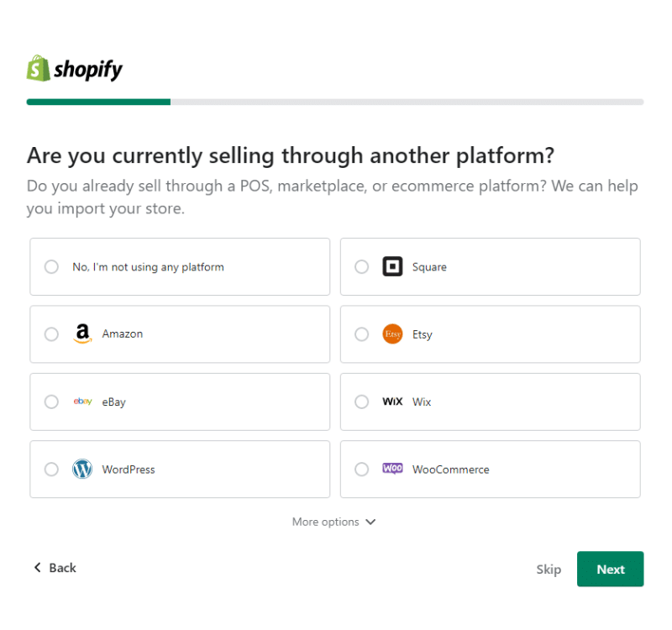Click the eBay logo icon
The image size is (672, 630).
[82, 402]
